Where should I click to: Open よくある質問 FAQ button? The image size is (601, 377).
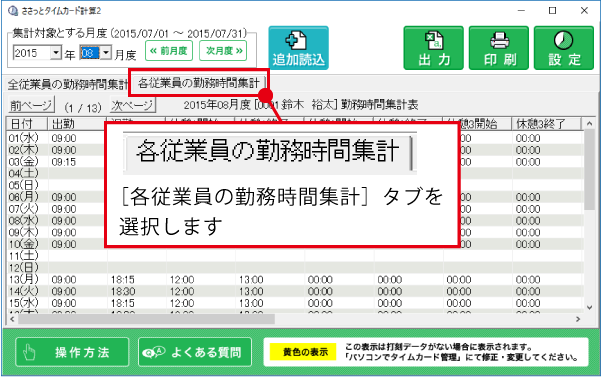195,352
